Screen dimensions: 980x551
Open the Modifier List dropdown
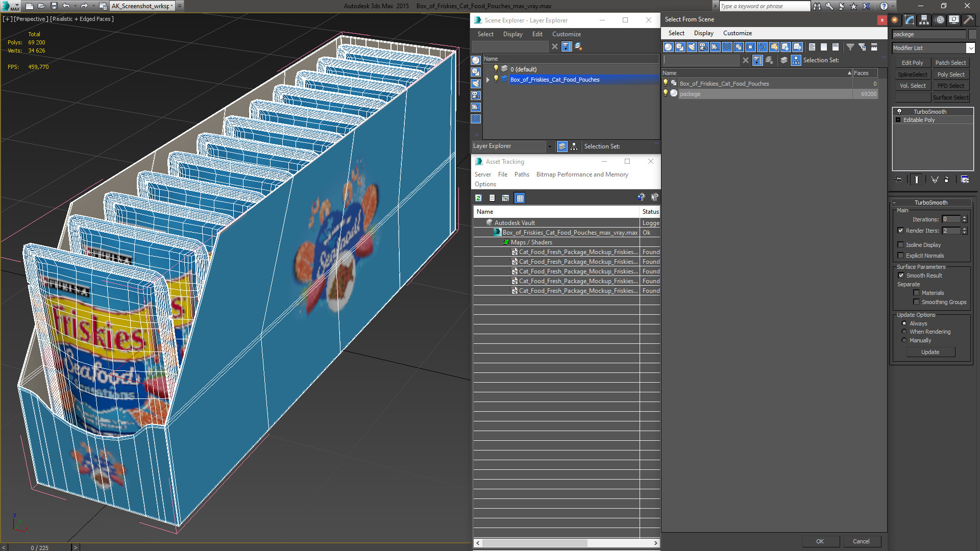(970, 48)
